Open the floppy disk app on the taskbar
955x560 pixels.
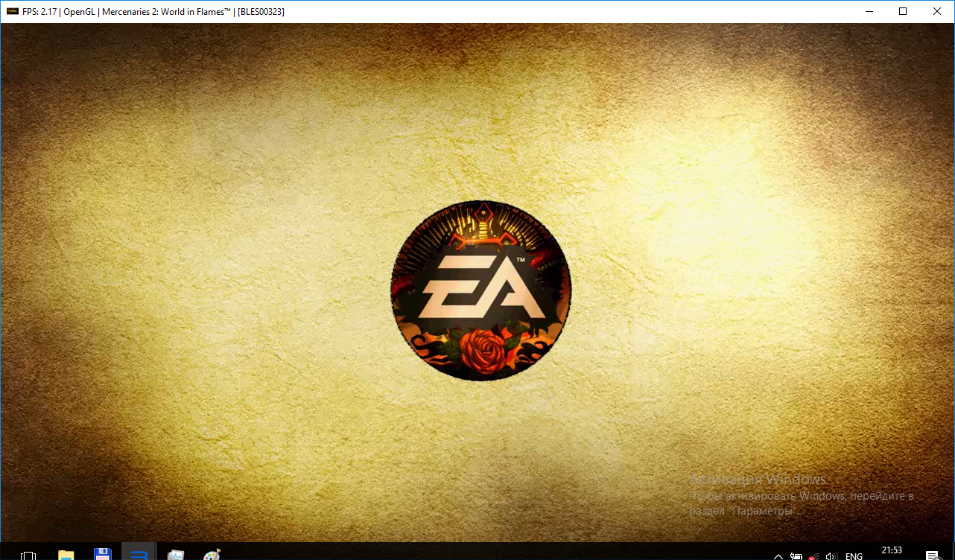(102, 555)
